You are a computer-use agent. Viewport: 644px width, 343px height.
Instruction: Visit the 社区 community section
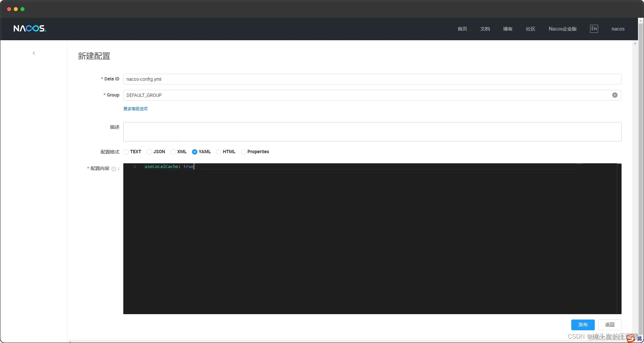pos(530,29)
